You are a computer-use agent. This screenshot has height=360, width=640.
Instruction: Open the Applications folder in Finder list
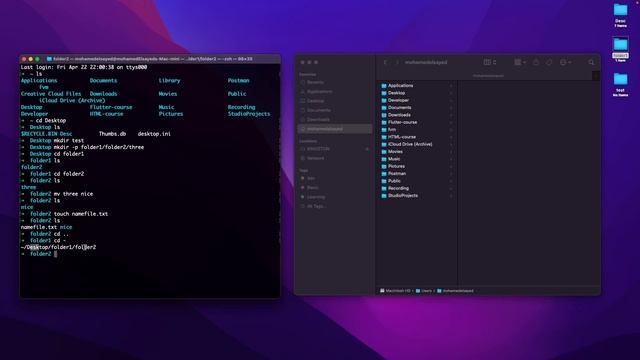pyautogui.click(x=416, y=86)
